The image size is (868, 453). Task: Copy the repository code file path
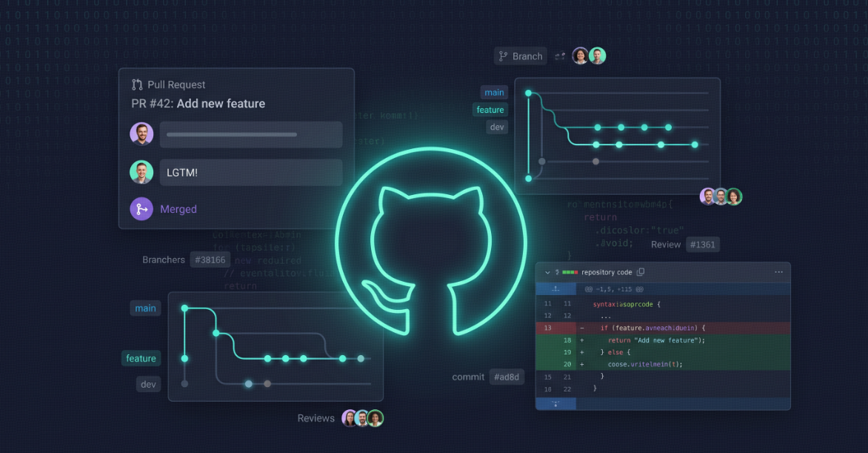click(641, 271)
